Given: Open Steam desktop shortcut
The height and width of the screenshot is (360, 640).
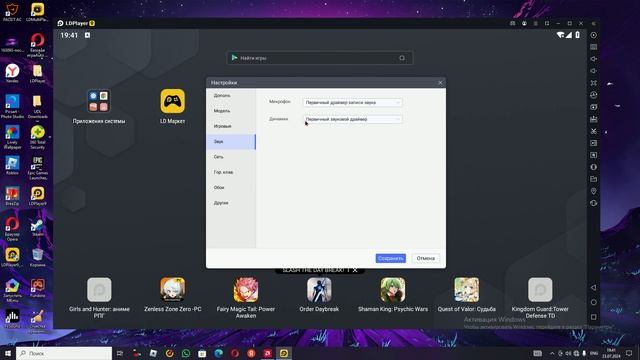Looking at the screenshot, I should [x=37, y=227].
